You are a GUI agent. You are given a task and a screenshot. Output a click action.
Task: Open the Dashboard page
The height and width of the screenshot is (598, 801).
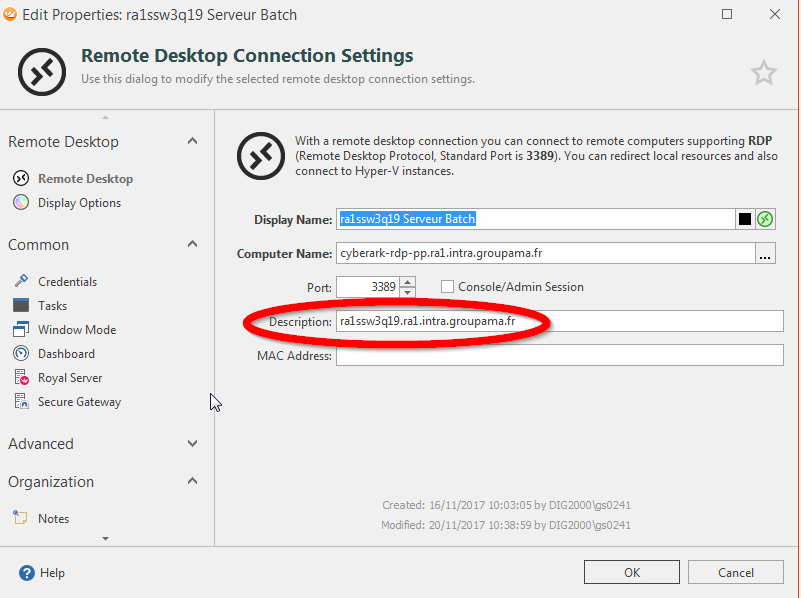tap(66, 354)
